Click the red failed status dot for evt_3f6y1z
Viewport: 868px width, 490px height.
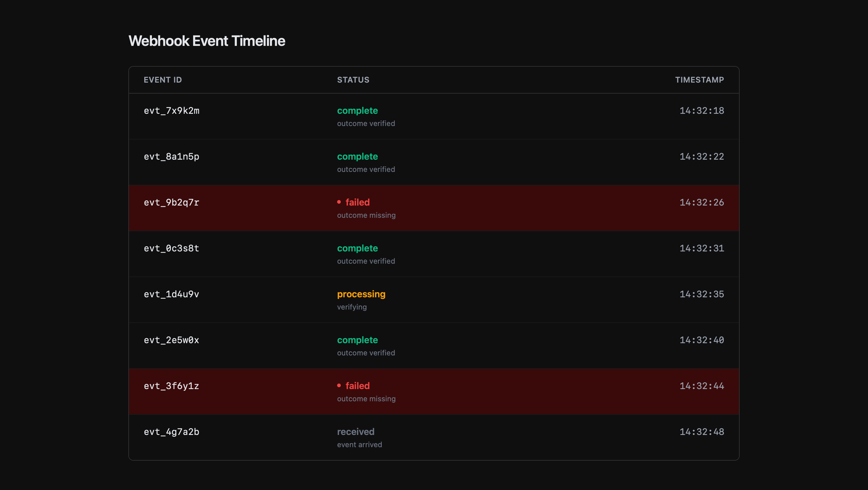pyautogui.click(x=339, y=385)
